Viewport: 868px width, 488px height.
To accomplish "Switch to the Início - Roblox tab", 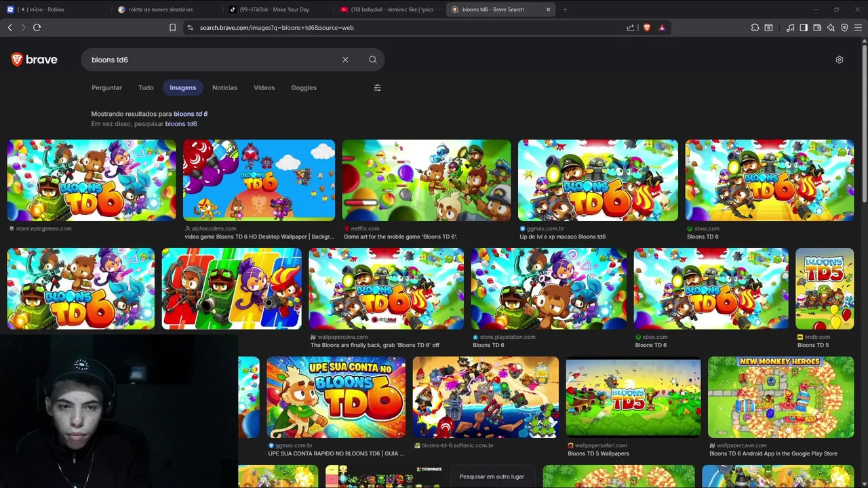I will pos(54,9).
